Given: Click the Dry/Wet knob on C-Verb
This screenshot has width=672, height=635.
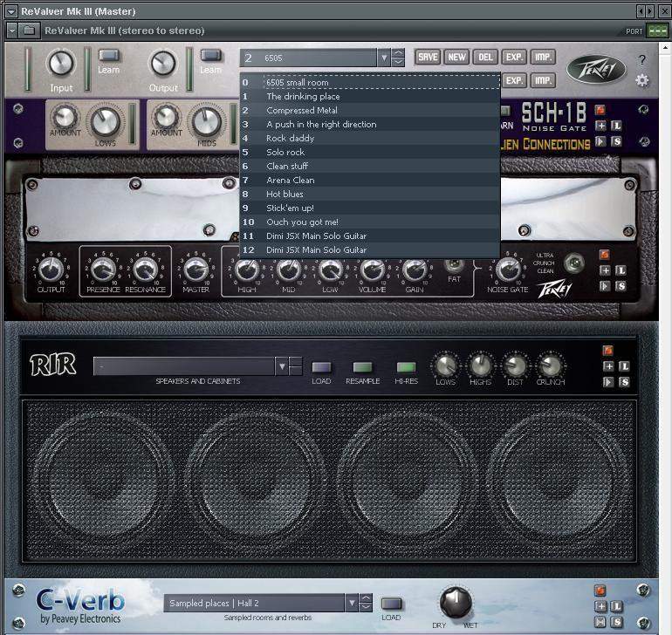Looking at the screenshot, I should pyautogui.click(x=455, y=602).
